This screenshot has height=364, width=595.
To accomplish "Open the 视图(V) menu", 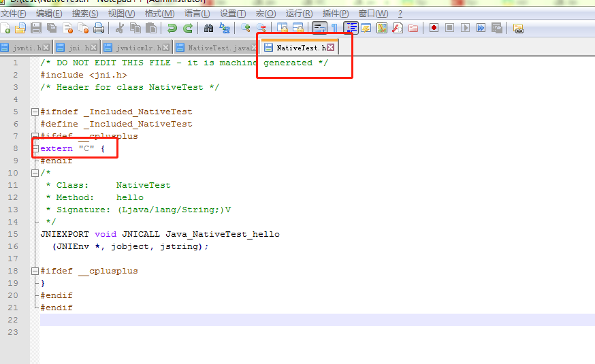I will (121, 14).
